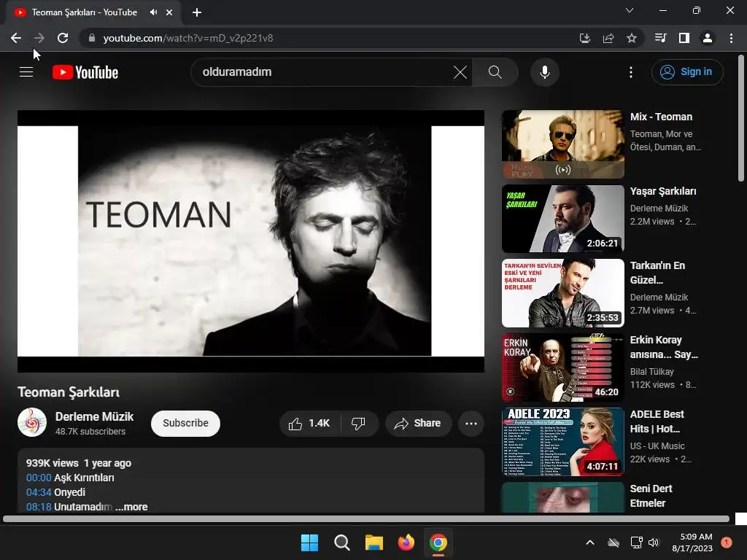Start voice search with the microphone
The width and height of the screenshot is (747, 560).
click(544, 72)
